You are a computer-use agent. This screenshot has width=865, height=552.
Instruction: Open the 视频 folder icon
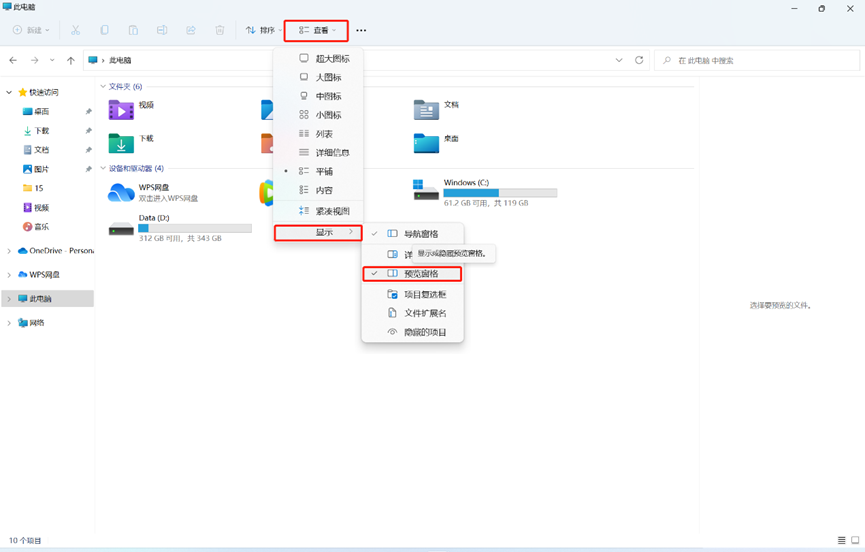(x=121, y=109)
